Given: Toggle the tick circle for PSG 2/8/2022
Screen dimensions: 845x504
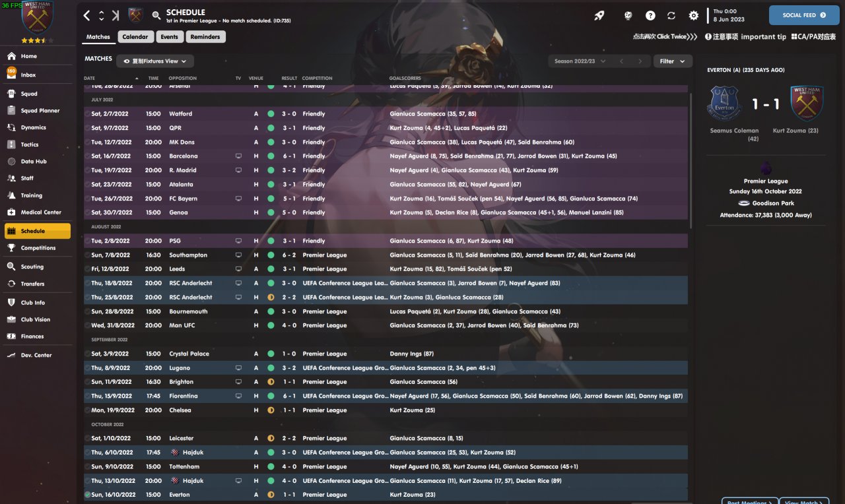Looking at the screenshot, I should 87,241.
